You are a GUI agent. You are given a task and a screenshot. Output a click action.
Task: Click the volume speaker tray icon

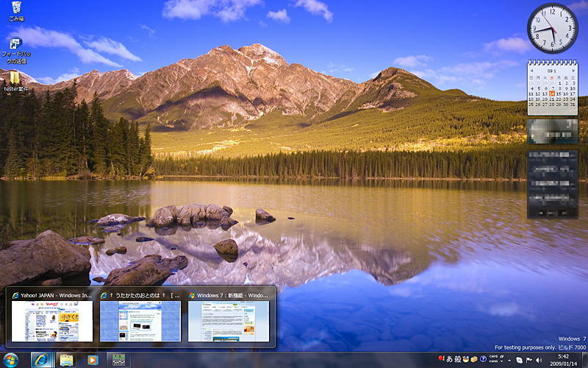click(539, 359)
